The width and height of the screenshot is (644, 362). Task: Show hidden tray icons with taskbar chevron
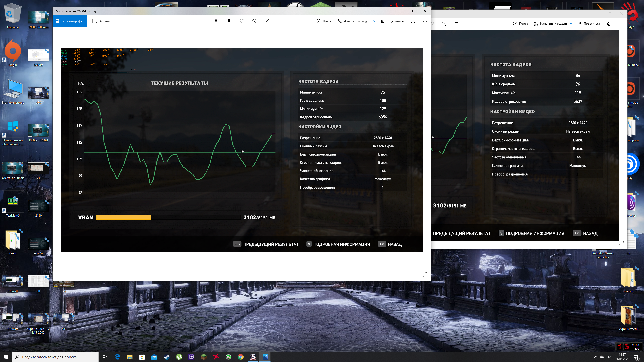tap(596, 357)
